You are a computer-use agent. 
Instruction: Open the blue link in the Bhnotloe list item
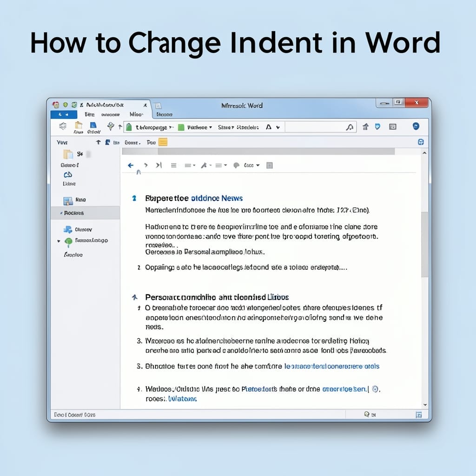coord(331,366)
